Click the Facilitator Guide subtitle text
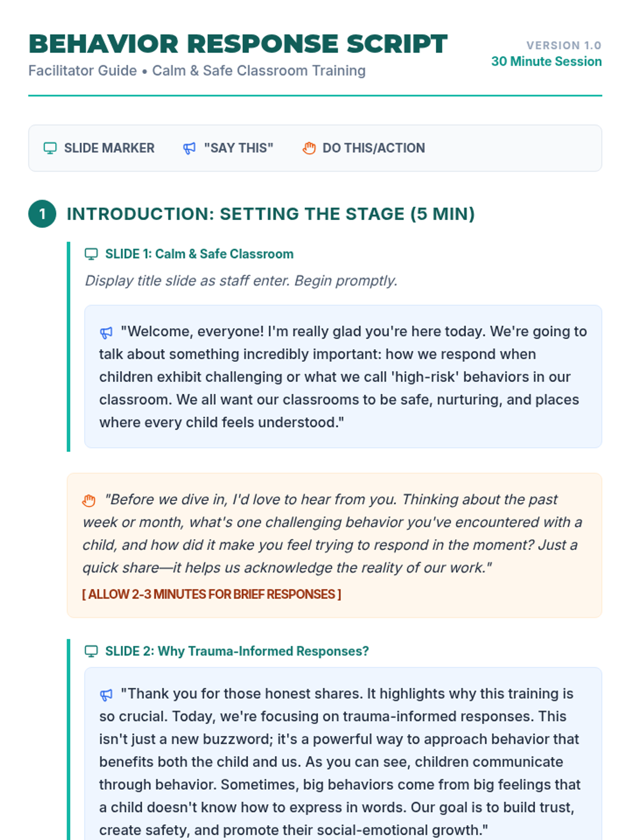Image resolution: width=630 pixels, height=840 pixels. click(197, 71)
